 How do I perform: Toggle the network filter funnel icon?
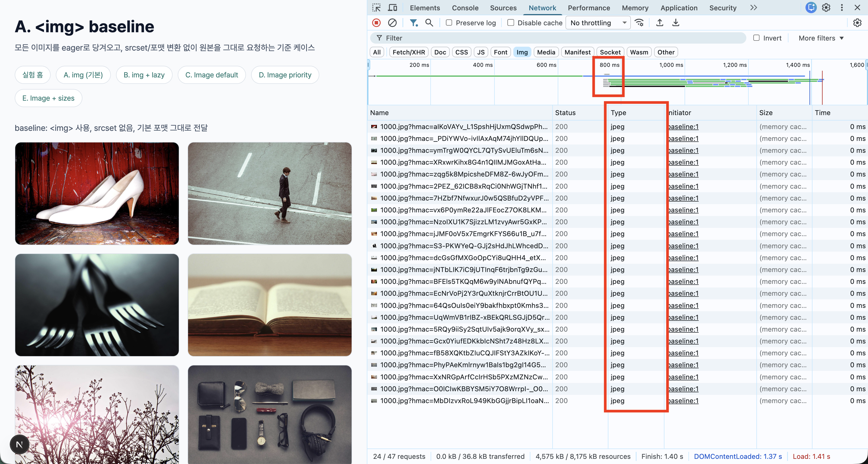pos(413,23)
